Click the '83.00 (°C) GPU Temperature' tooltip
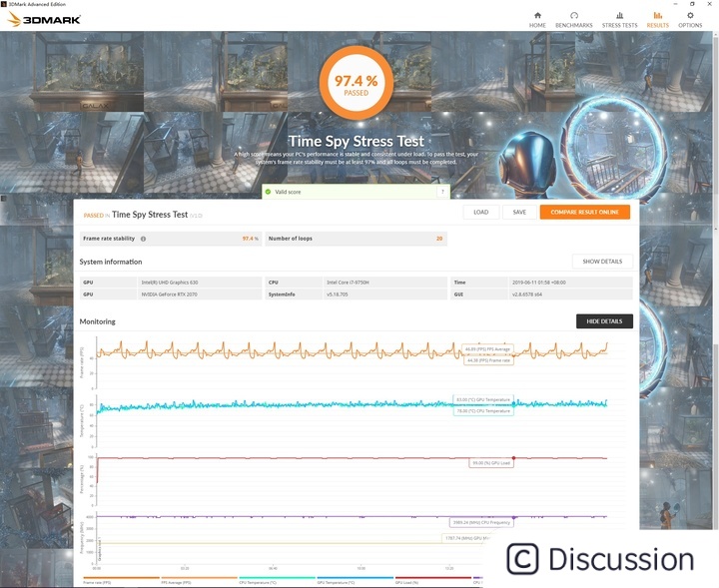719x588 pixels. [483, 399]
